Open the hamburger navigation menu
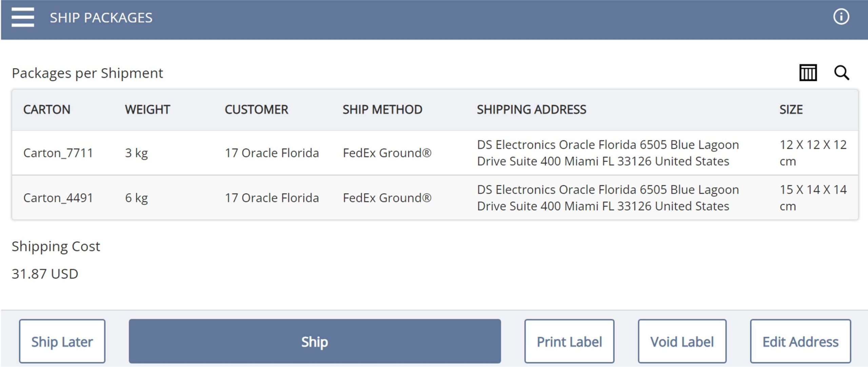The width and height of the screenshot is (868, 367). [22, 17]
